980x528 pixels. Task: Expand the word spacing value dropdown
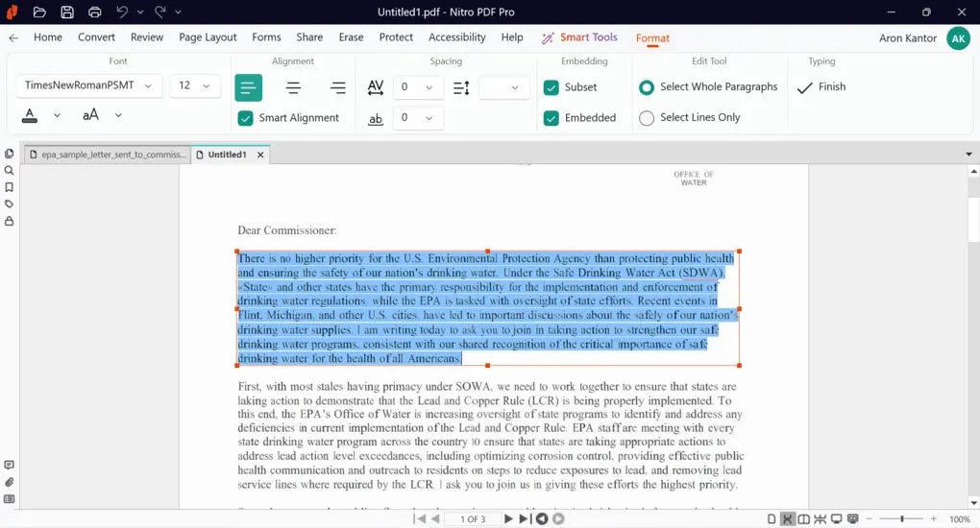(x=429, y=118)
